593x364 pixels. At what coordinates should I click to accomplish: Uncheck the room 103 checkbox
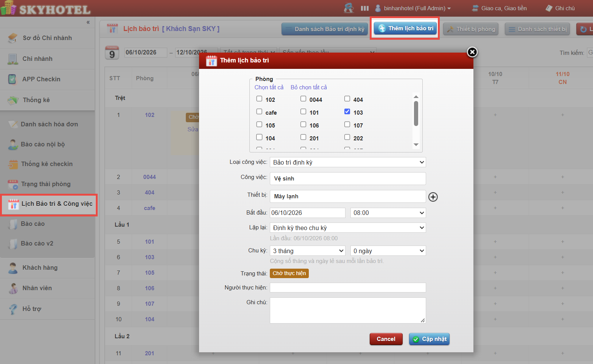point(347,112)
